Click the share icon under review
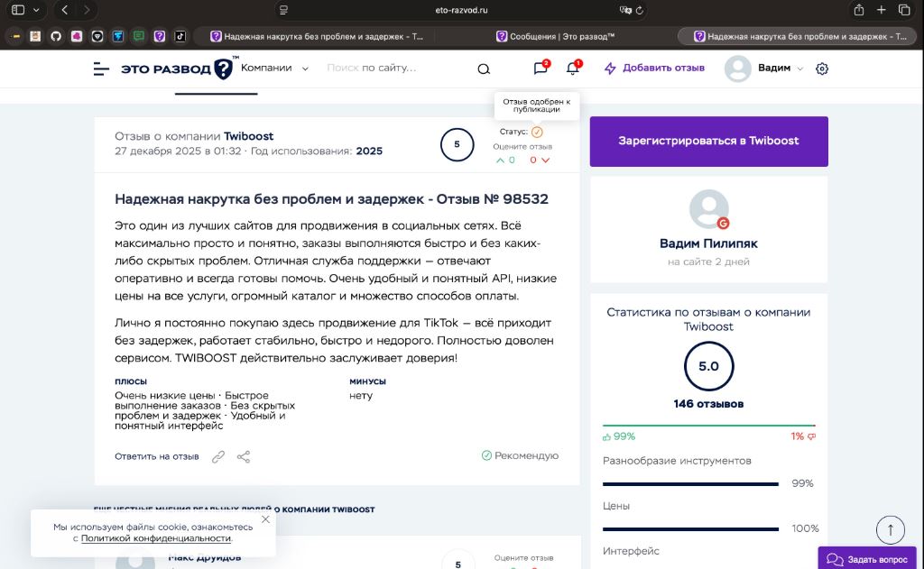The width and height of the screenshot is (924, 569). click(x=244, y=456)
